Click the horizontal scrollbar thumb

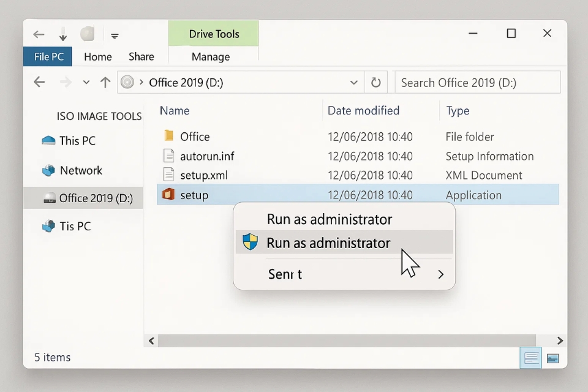point(347,341)
